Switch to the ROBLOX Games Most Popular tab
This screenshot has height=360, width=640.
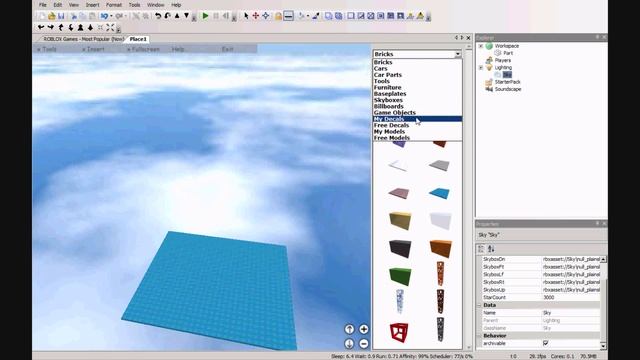pyautogui.click(x=83, y=39)
